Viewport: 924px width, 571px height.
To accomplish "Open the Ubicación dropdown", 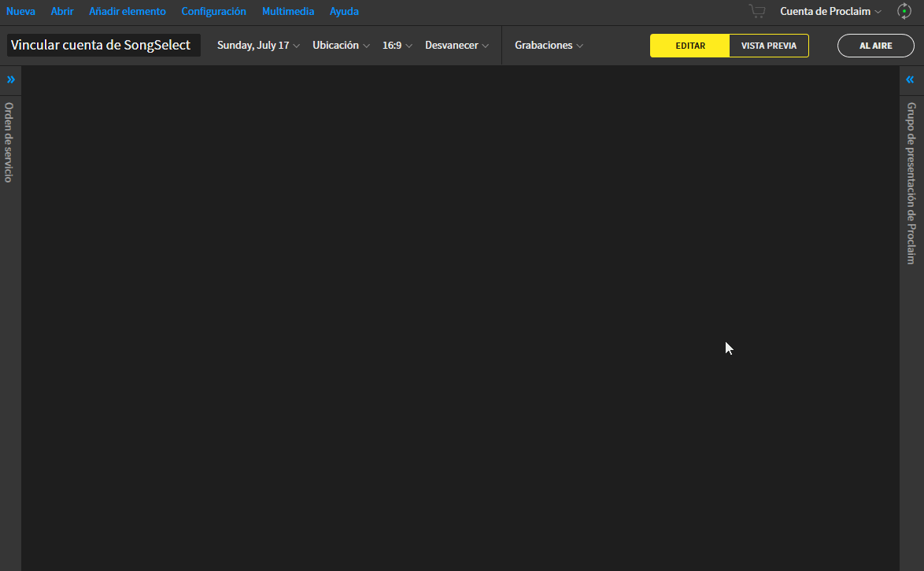I will [342, 46].
